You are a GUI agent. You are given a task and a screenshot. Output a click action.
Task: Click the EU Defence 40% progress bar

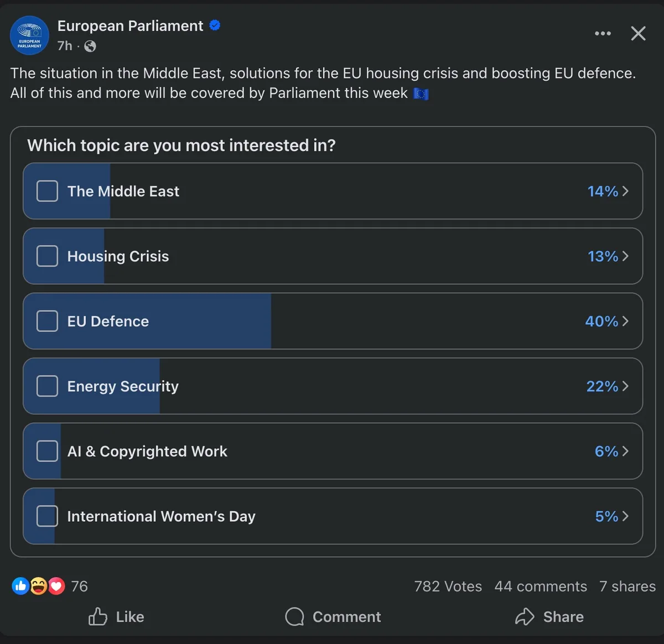click(166, 321)
